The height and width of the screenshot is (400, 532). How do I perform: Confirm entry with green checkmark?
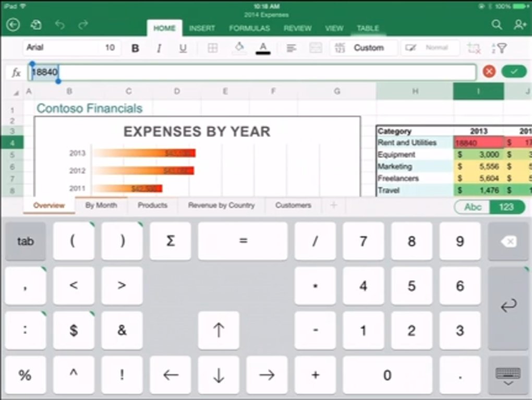(x=514, y=72)
